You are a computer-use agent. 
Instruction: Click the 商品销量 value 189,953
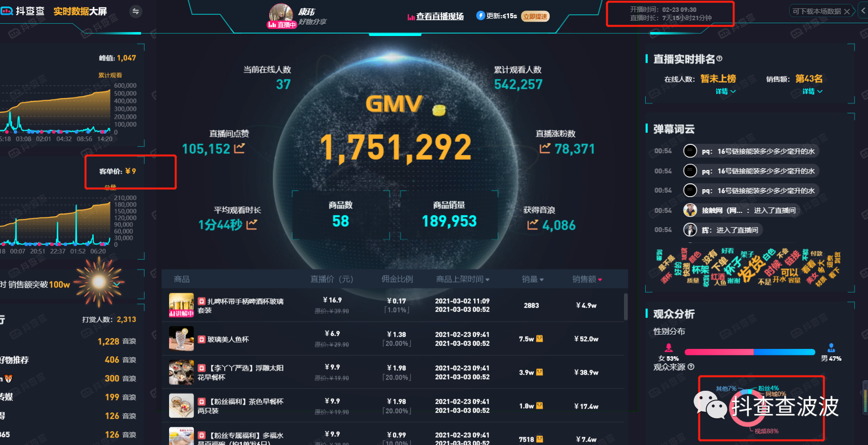coord(449,221)
